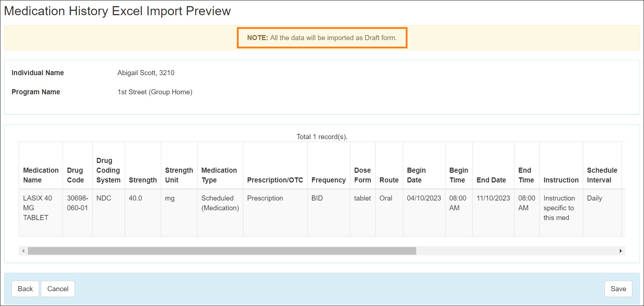
Task: Click the Schedule Interval column header
Action: pyautogui.click(x=602, y=175)
